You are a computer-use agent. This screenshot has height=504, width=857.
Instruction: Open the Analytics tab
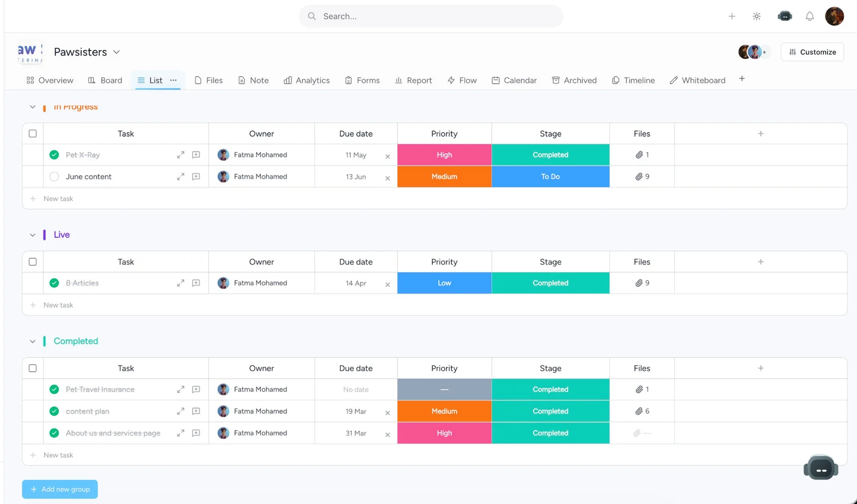point(307,80)
